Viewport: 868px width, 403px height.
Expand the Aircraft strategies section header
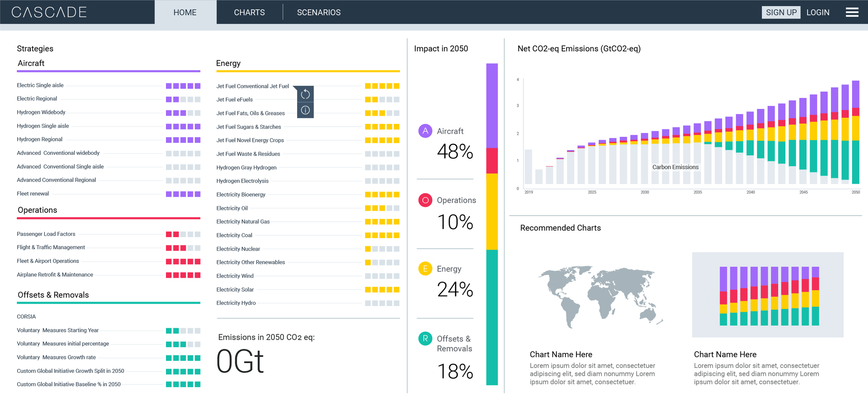click(x=31, y=63)
